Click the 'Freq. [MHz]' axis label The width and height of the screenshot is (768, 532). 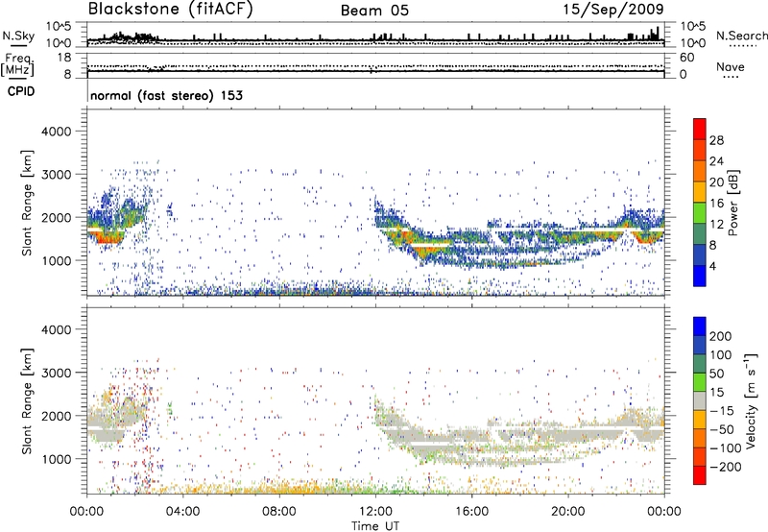pos(17,64)
